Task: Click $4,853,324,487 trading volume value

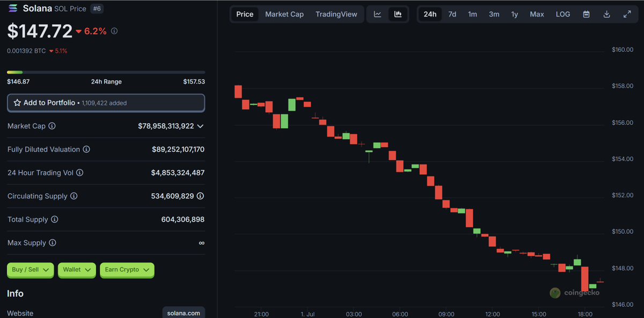Action: point(178,173)
